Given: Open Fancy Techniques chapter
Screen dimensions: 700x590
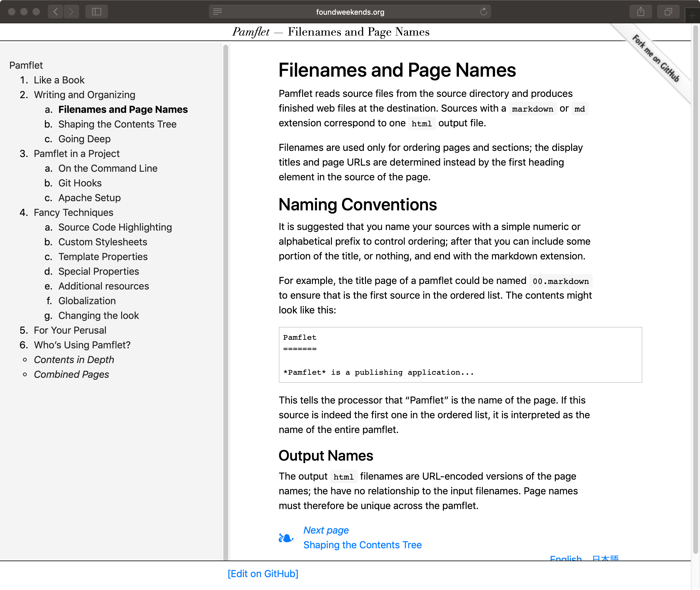Looking at the screenshot, I should (74, 213).
